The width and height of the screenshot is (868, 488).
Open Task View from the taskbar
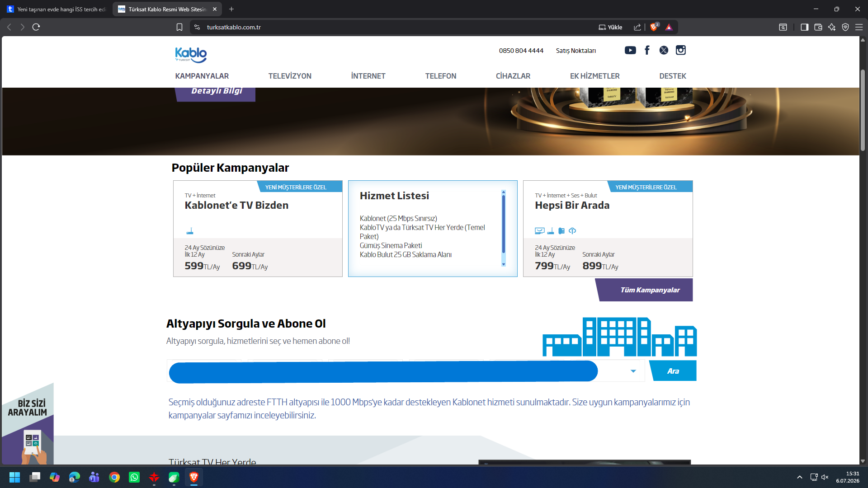35,477
